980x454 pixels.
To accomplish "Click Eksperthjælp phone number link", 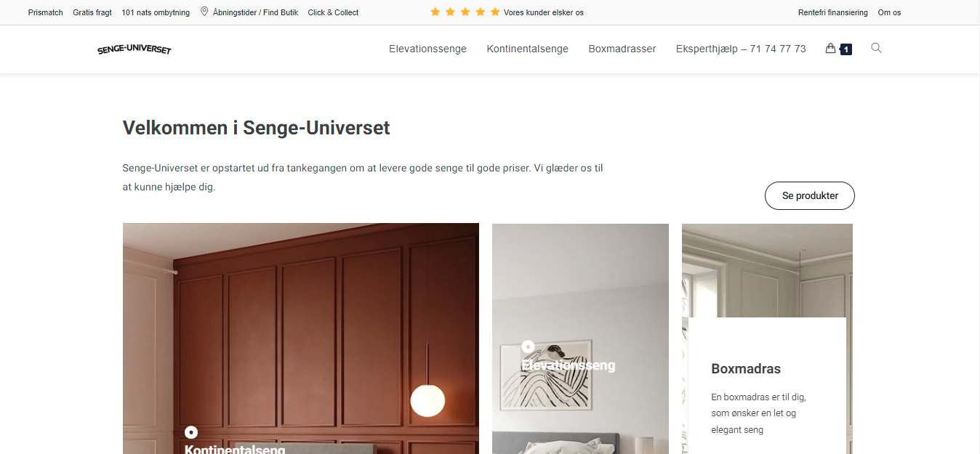I will coord(741,49).
